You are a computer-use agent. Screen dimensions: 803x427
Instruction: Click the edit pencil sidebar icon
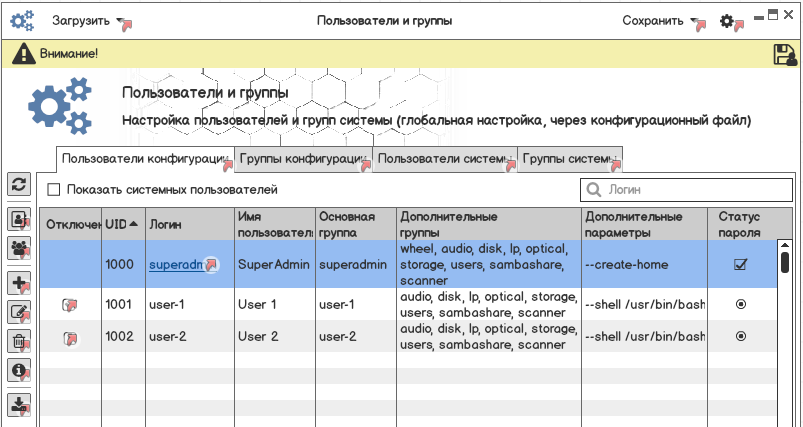pos(19,312)
